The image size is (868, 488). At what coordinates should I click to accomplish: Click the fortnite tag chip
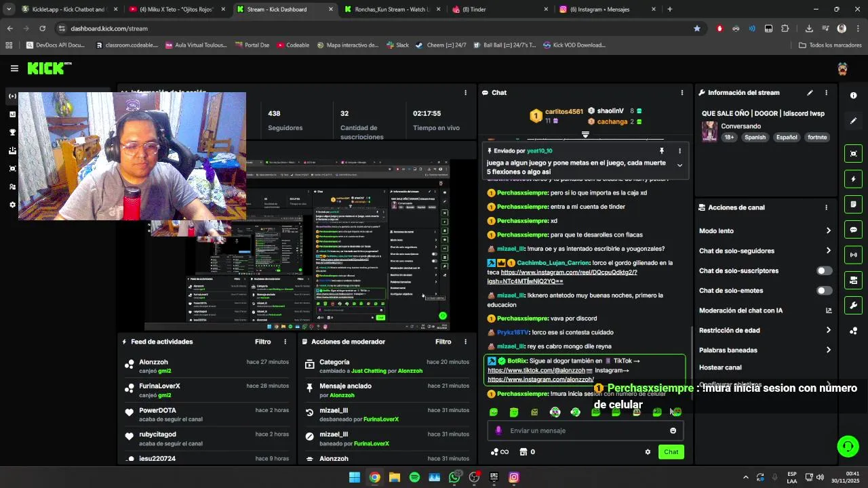817,137
